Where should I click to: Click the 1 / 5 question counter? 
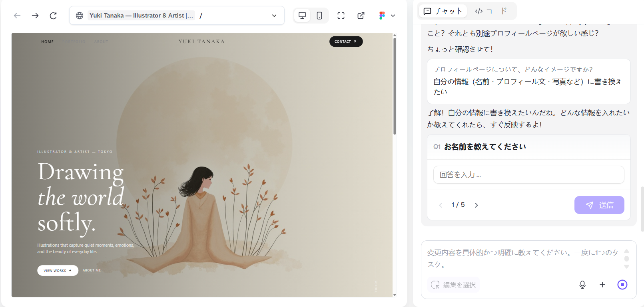click(x=458, y=205)
